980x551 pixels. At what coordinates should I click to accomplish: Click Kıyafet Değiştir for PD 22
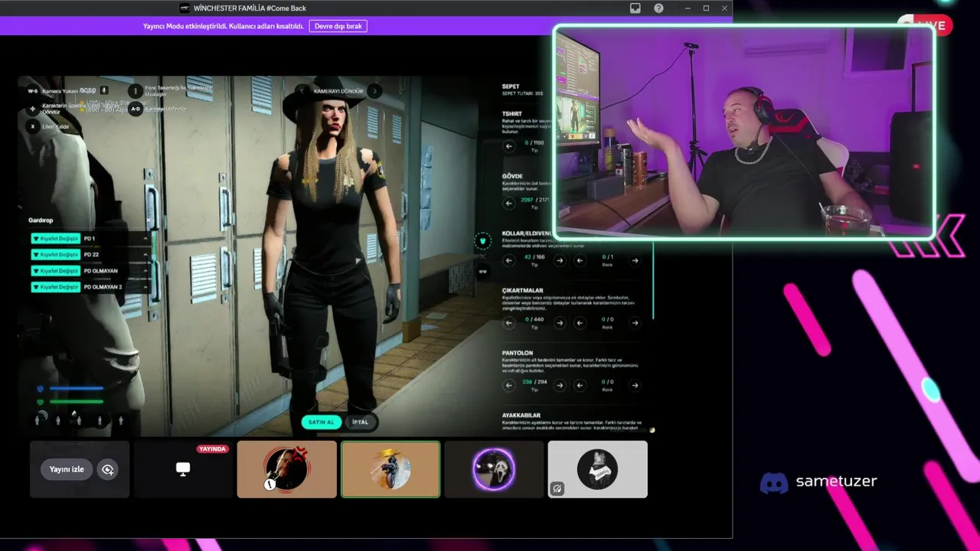pos(55,255)
